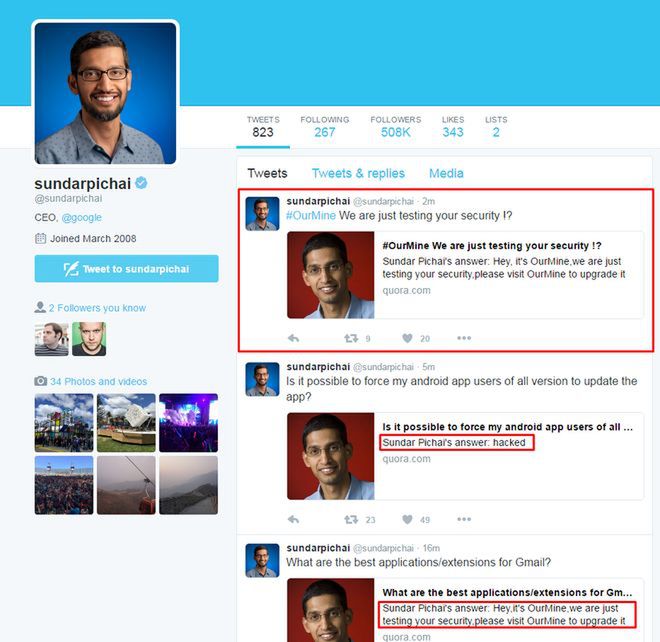Open the Followers 508K list
Screen dimensions: 660x642
coord(396,127)
